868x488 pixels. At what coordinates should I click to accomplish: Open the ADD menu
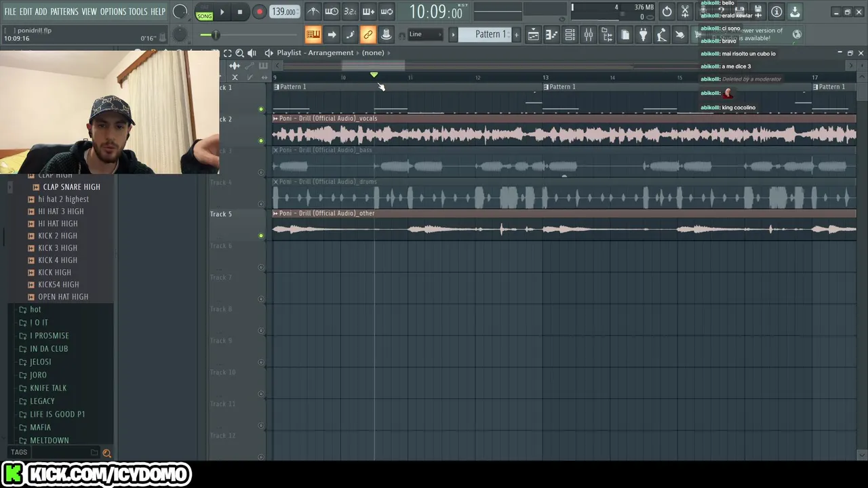pyautogui.click(x=41, y=12)
